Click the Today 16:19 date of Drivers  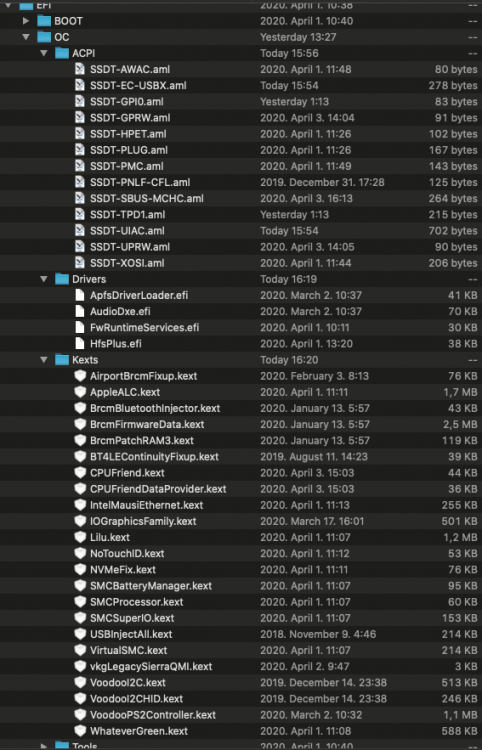coord(289,279)
